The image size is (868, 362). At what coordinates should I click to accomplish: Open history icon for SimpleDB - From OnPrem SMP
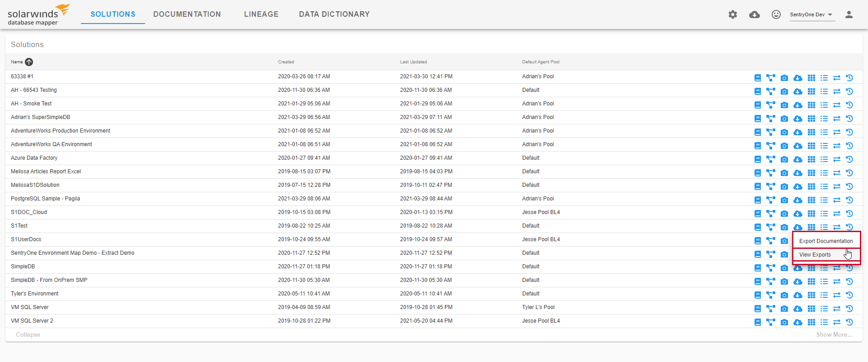point(849,281)
